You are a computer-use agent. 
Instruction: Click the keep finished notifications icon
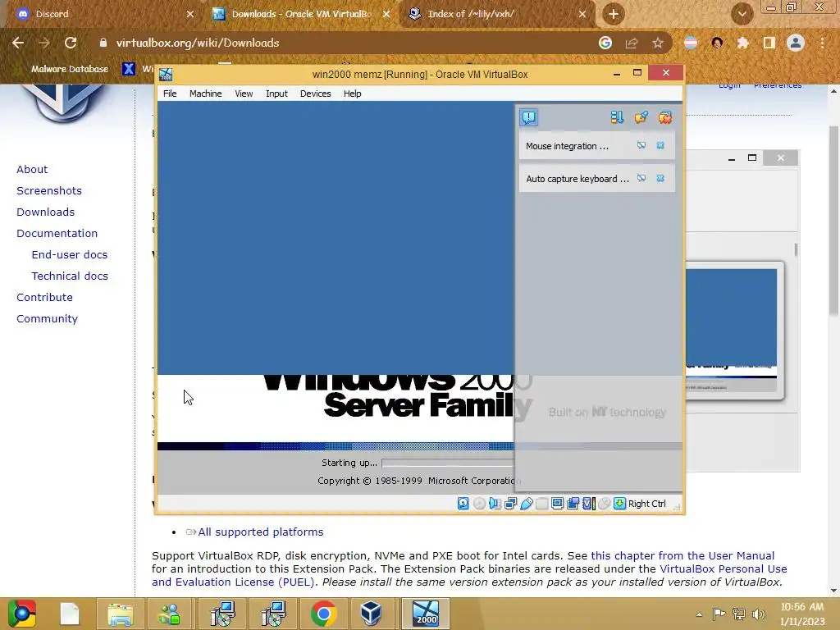coord(641,117)
